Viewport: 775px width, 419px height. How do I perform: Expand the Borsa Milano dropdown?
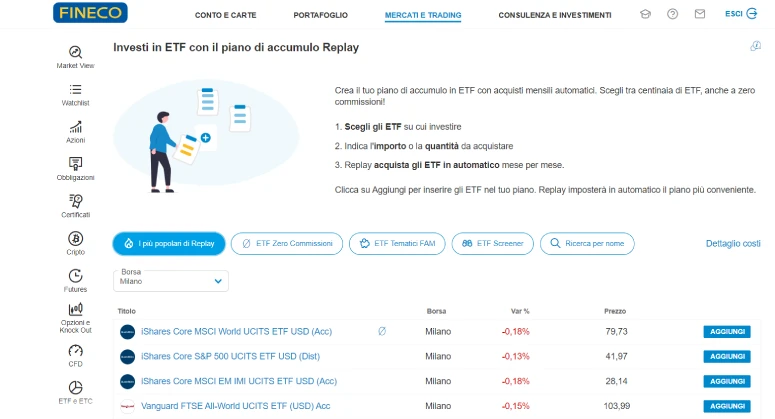[x=171, y=281]
